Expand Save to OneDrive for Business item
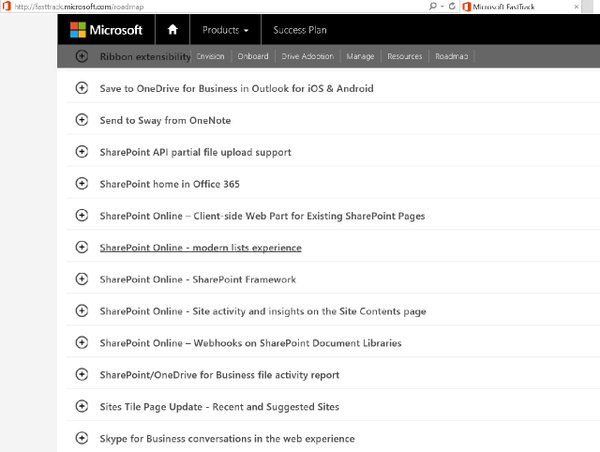The height and width of the screenshot is (452, 600). pos(236,88)
